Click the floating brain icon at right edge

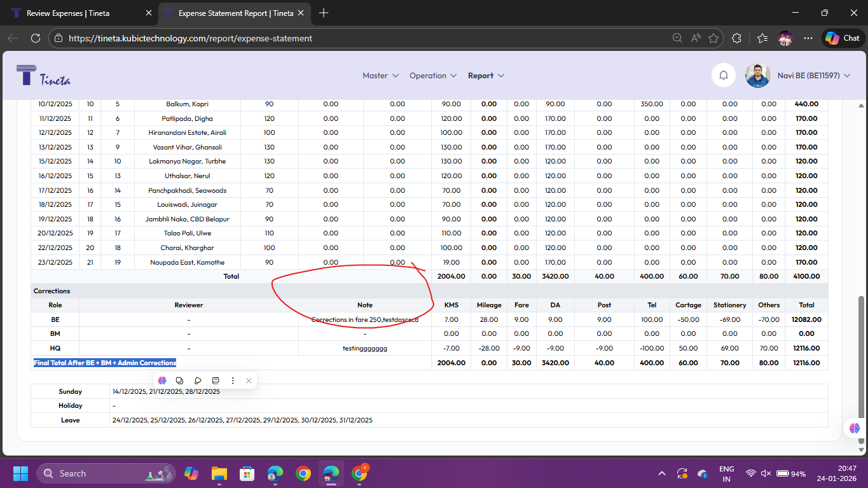[854, 428]
